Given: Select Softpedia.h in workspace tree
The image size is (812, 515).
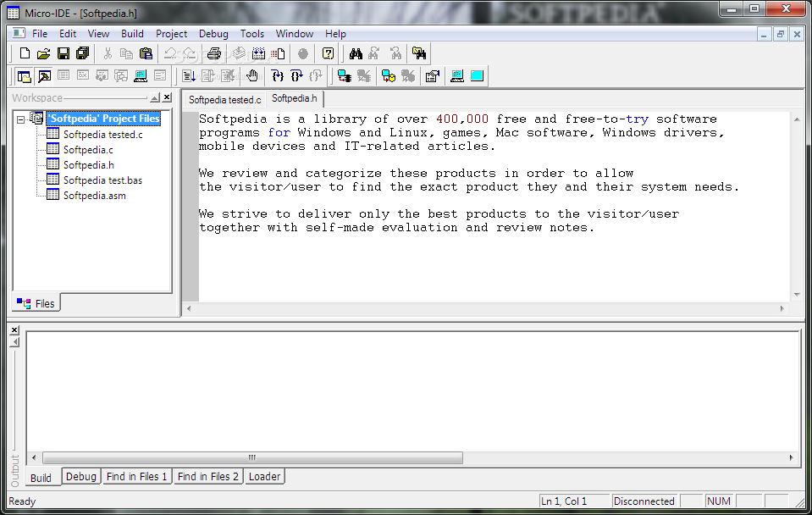Looking at the screenshot, I should pos(89,165).
